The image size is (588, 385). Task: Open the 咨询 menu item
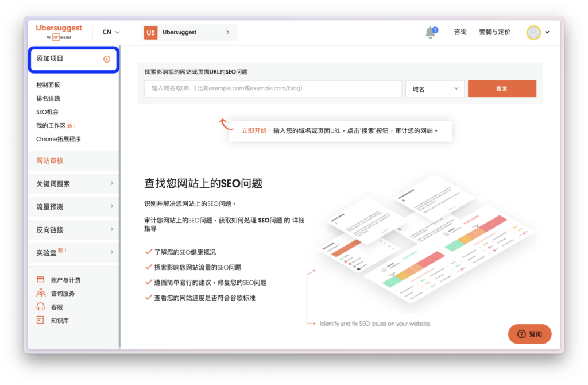[460, 32]
